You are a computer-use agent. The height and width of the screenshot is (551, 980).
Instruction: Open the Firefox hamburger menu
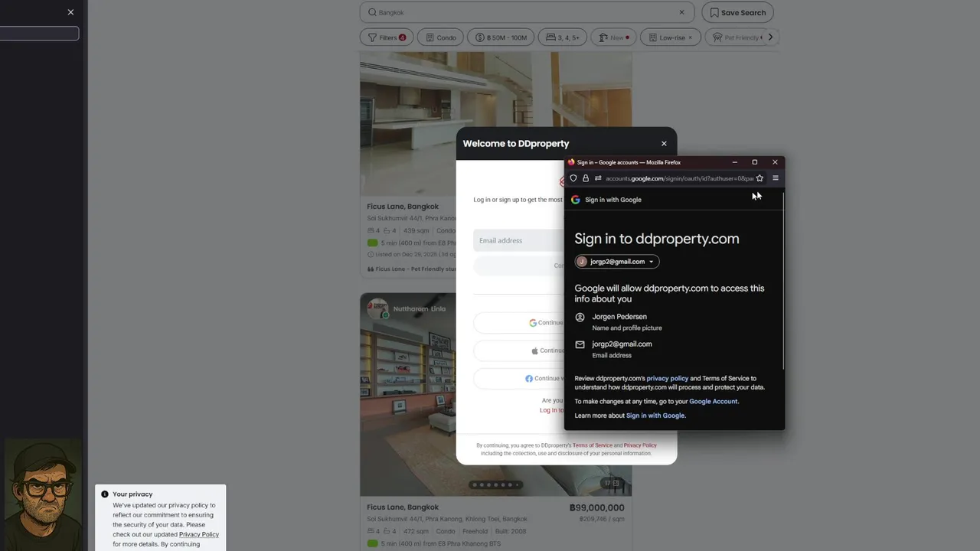(775, 178)
